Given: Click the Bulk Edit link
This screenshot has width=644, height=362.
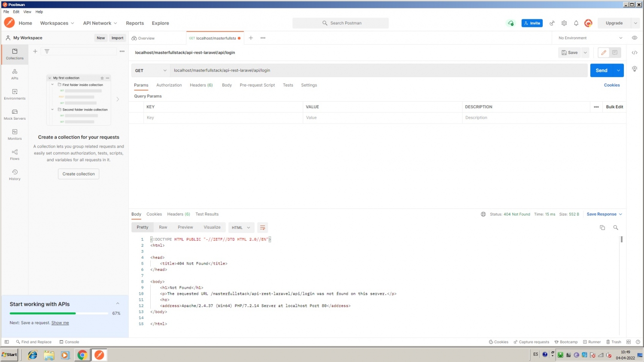Looking at the screenshot, I should point(614,107).
